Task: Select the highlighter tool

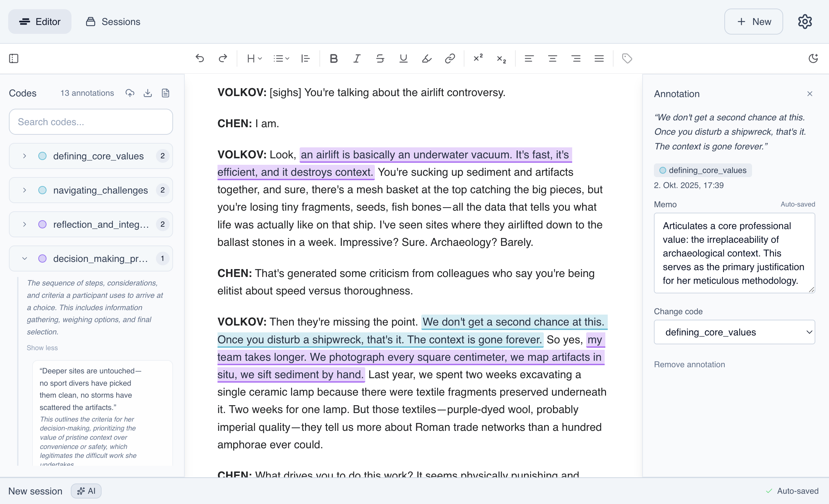Action: point(426,58)
